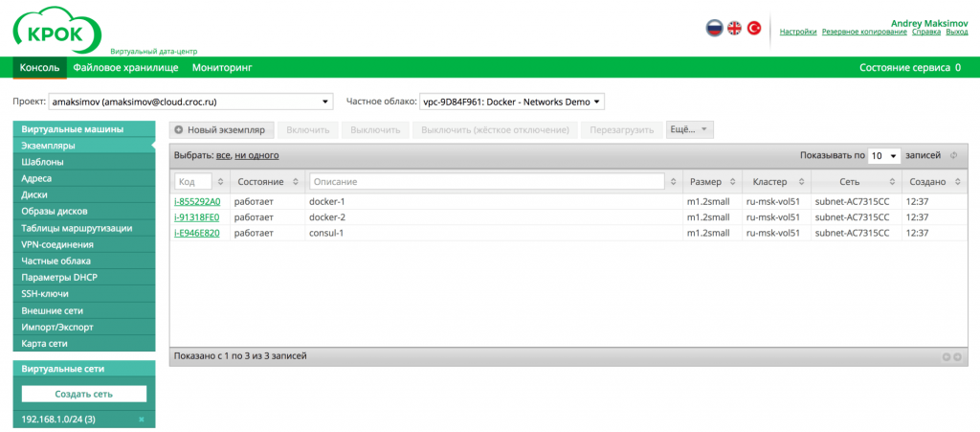Open the Файловое хранилище tab
The width and height of the screenshot is (980, 432).
click(x=125, y=68)
